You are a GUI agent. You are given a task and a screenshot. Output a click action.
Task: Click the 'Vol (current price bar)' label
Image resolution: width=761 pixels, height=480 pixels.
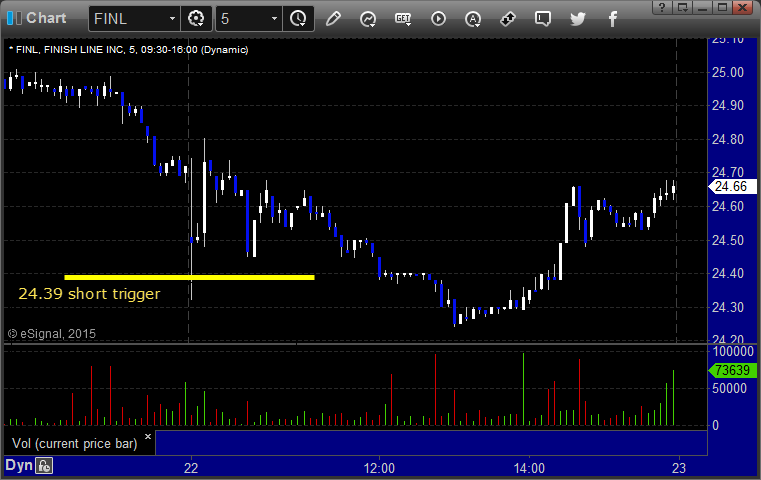75,444
